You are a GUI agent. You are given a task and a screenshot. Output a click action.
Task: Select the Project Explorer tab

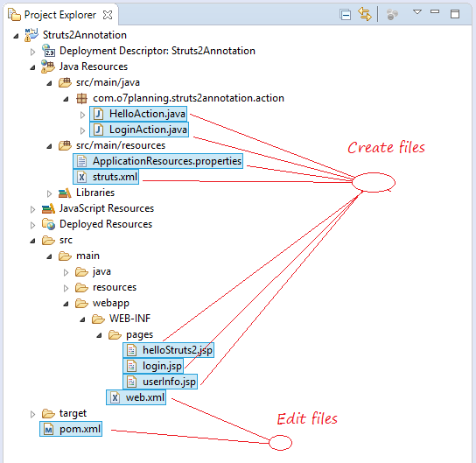pos(60,15)
